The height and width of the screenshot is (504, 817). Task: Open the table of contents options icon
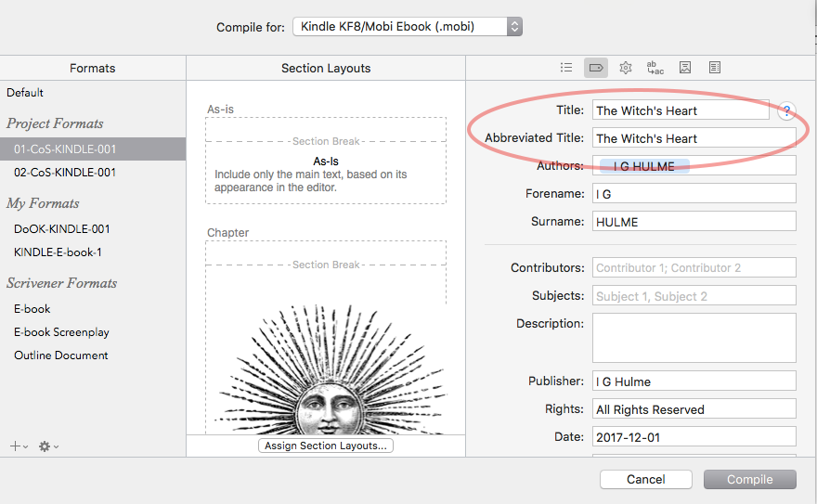tap(715, 68)
